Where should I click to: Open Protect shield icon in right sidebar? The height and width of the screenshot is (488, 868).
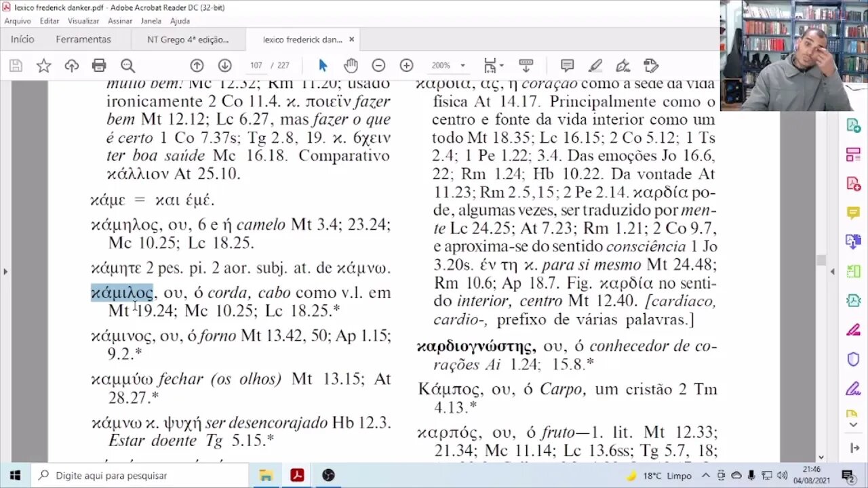pos(853,359)
